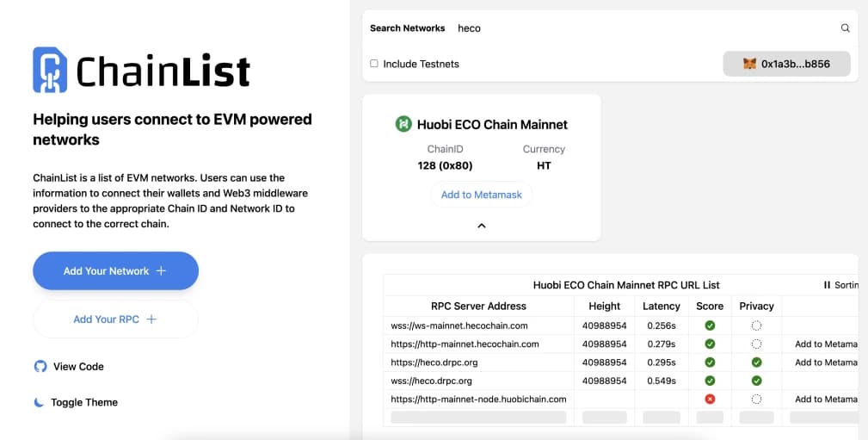The image size is (868, 440).
Task: Click the MetaMask fox wallet address button
Action: coord(786,64)
